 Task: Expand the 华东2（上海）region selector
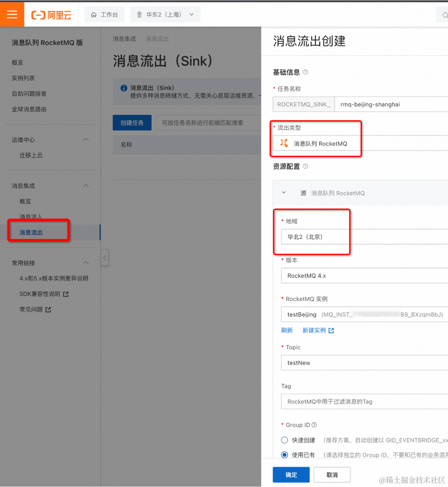pos(166,15)
